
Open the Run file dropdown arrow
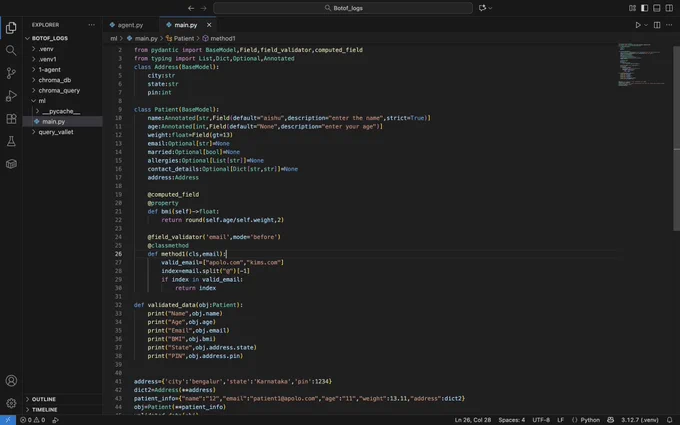646,25
